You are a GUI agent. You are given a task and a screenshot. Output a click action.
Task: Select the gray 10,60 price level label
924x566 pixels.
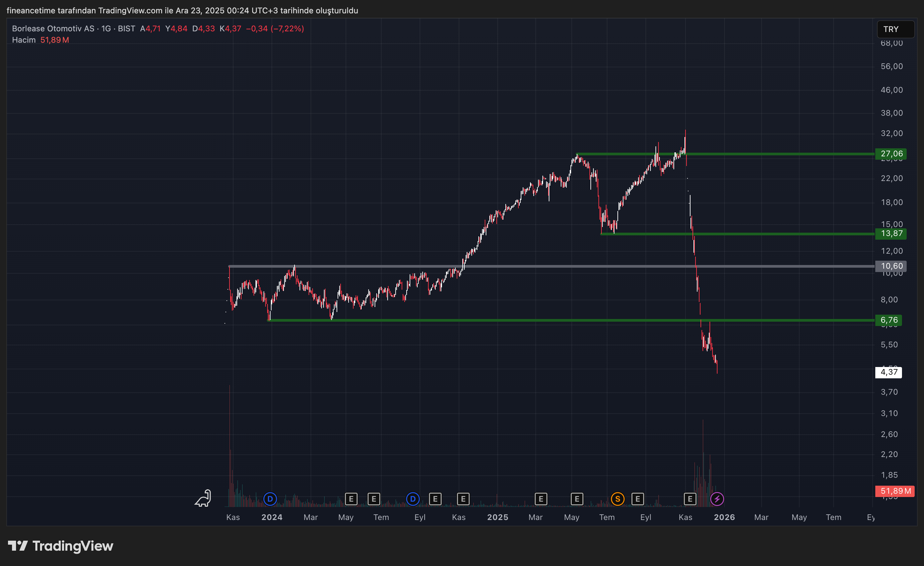(x=891, y=266)
